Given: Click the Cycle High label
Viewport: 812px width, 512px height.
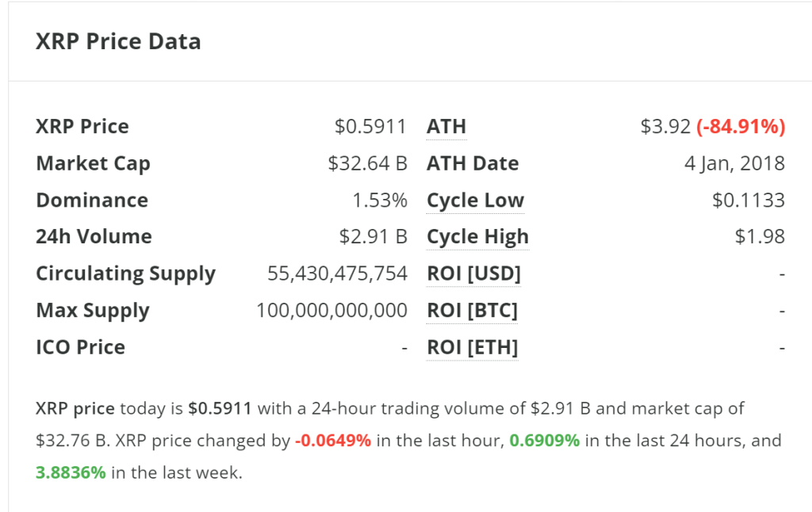Looking at the screenshot, I should pos(477,237).
